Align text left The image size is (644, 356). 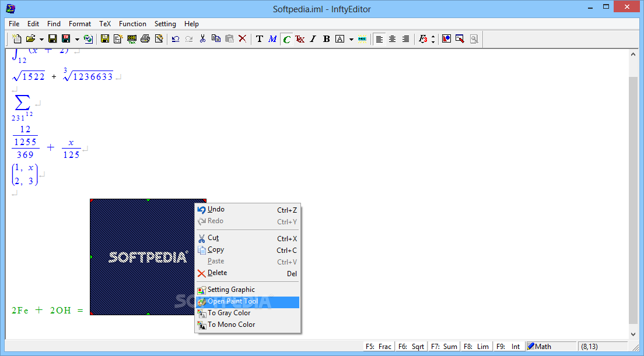tap(380, 39)
